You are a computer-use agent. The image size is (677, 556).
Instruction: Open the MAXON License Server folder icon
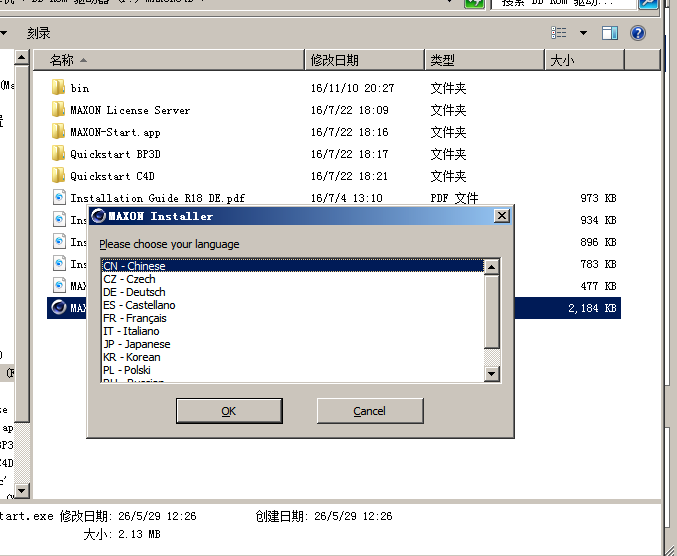click(x=58, y=110)
